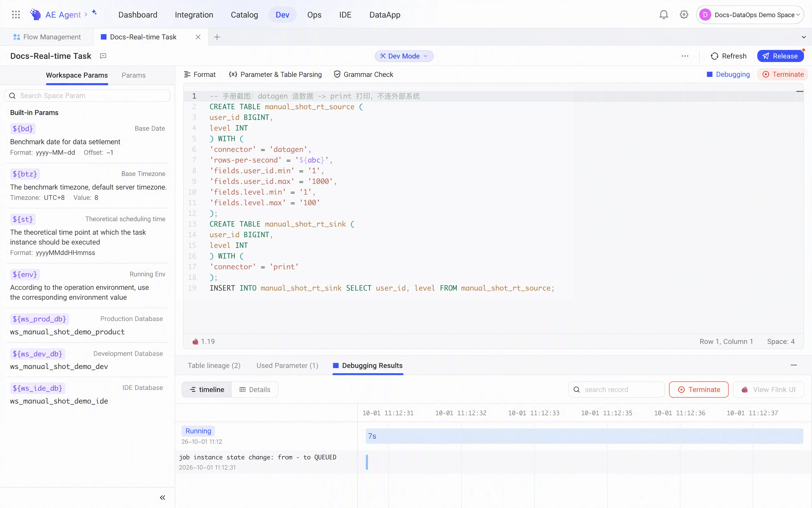Collapse the left params sidebar
Image resolution: width=812 pixels, height=508 pixels.
[x=162, y=498]
